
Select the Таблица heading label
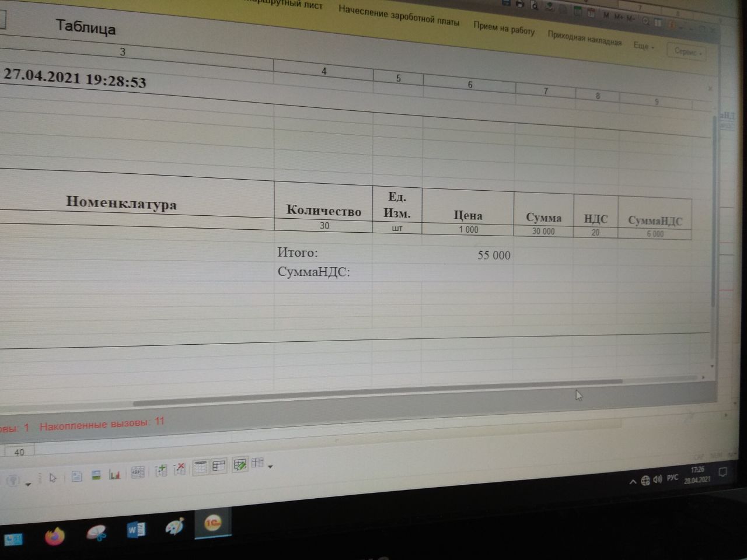pyautogui.click(x=85, y=27)
